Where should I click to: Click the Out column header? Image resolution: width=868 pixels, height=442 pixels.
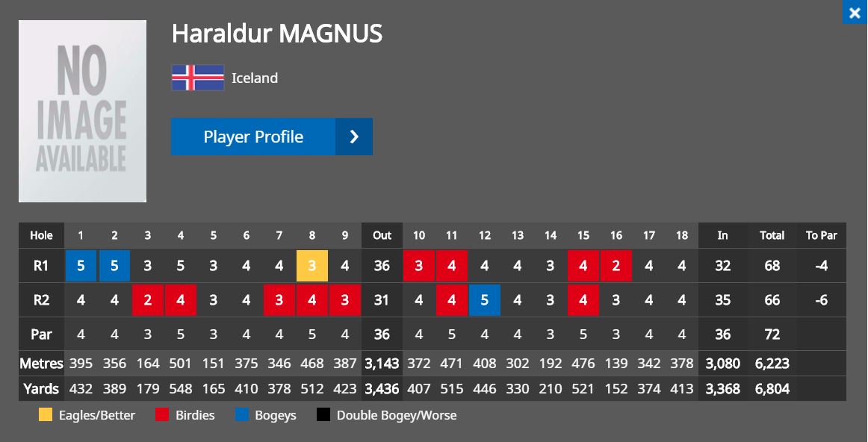[x=382, y=235]
